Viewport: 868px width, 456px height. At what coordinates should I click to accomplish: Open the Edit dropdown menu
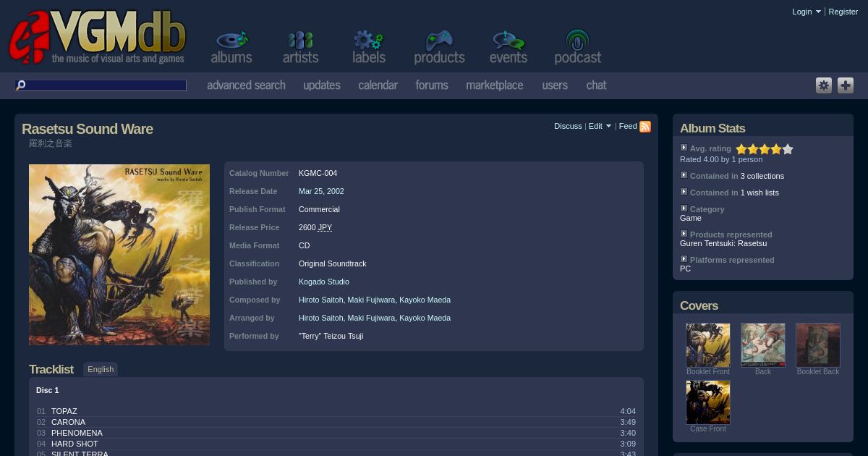click(x=600, y=126)
